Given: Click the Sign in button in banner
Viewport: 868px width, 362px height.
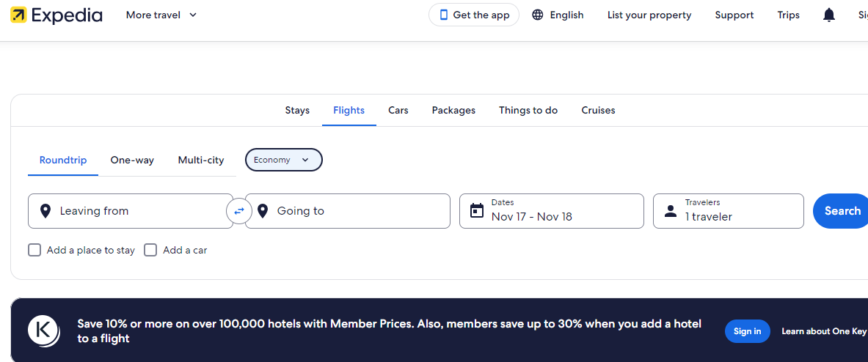Looking at the screenshot, I should tap(747, 331).
